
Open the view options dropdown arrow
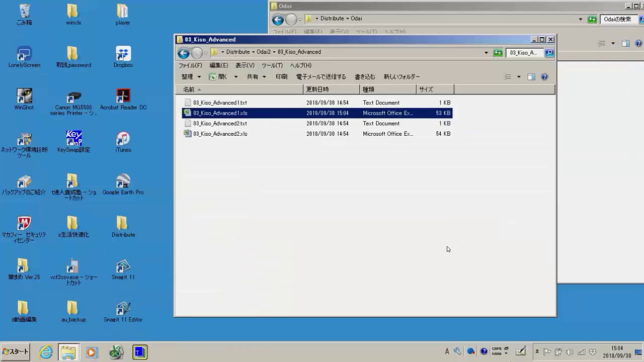tap(519, 77)
